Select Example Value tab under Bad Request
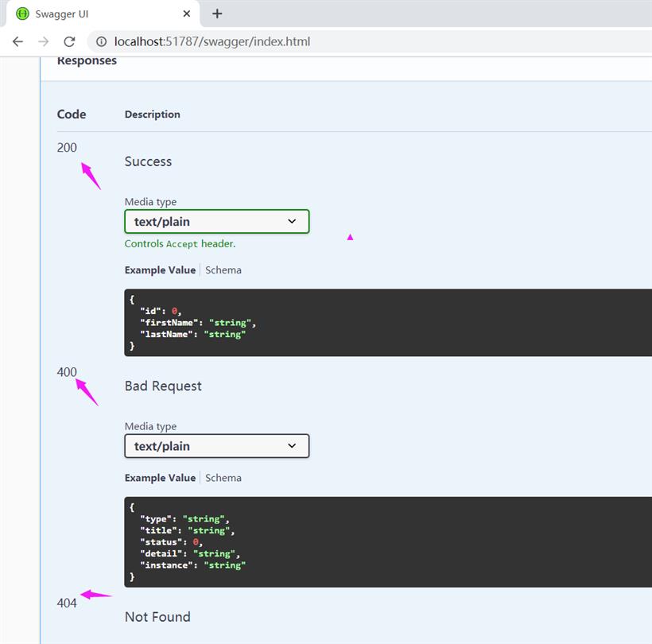The image size is (652, 644). coord(160,478)
